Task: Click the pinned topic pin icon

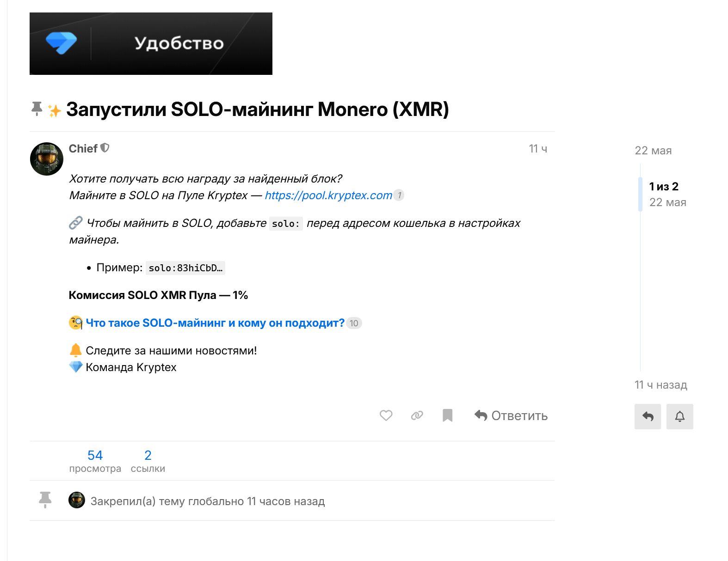Action: point(37,109)
